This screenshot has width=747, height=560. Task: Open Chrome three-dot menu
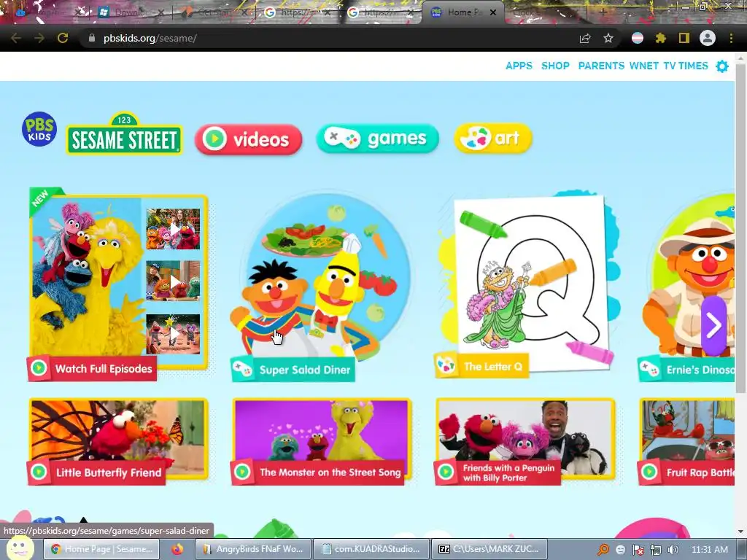pos(731,38)
